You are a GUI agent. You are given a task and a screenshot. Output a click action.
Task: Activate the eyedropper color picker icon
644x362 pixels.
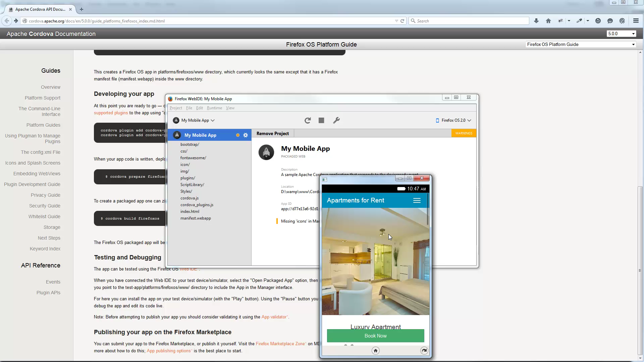[x=579, y=21]
